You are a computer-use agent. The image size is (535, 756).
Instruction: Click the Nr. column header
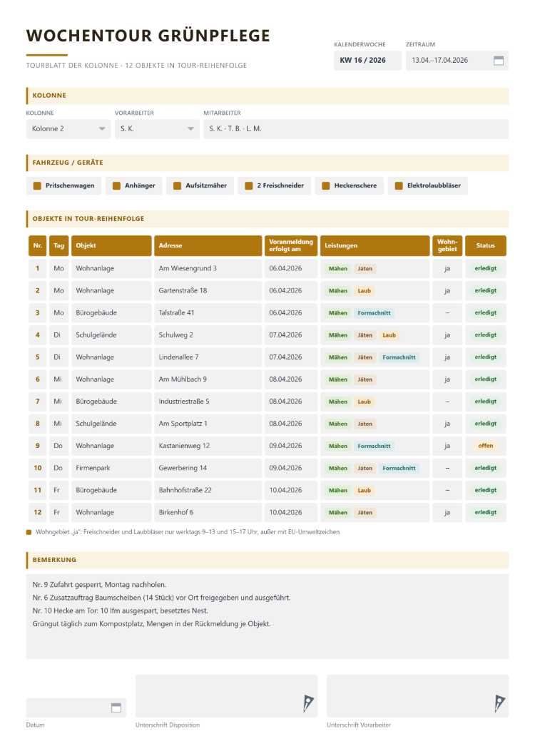[x=38, y=245]
